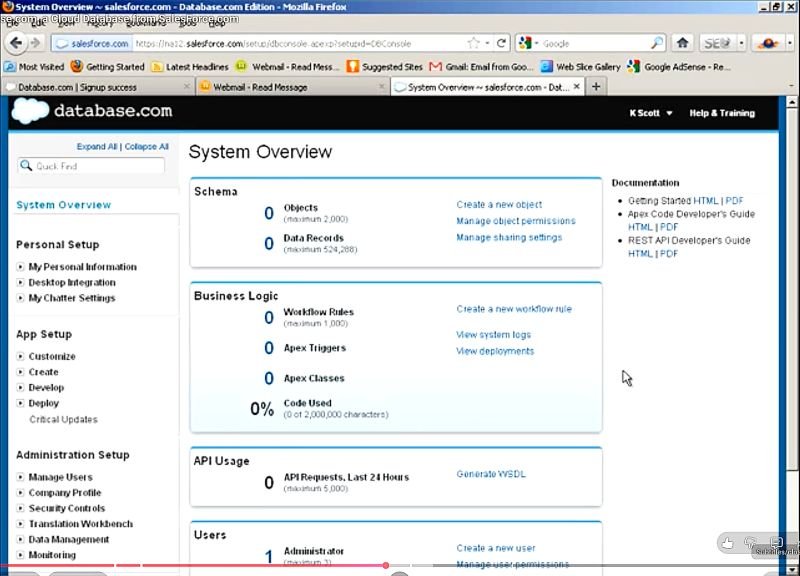Image resolution: width=800 pixels, height=576 pixels.
Task: Click the Home icon in toolbar
Action: (x=682, y=43)
